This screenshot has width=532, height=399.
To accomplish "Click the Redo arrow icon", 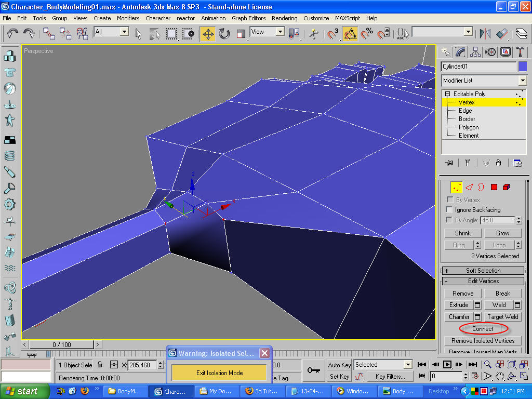I will (29, 33).
